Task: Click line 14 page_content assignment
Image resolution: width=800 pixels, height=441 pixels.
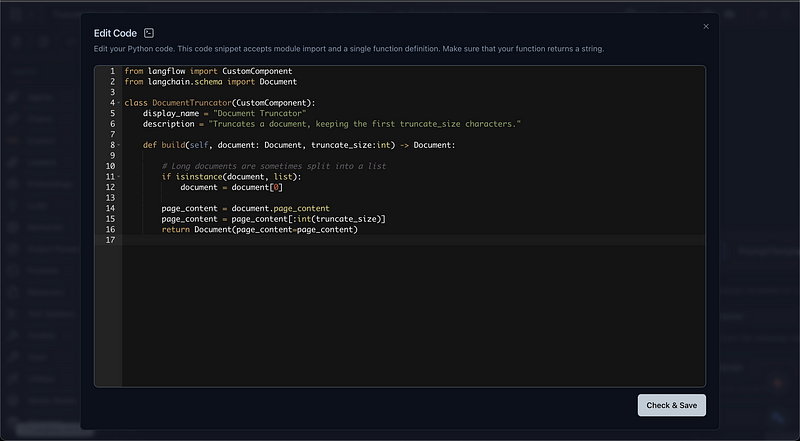Action: pos(245,208)
